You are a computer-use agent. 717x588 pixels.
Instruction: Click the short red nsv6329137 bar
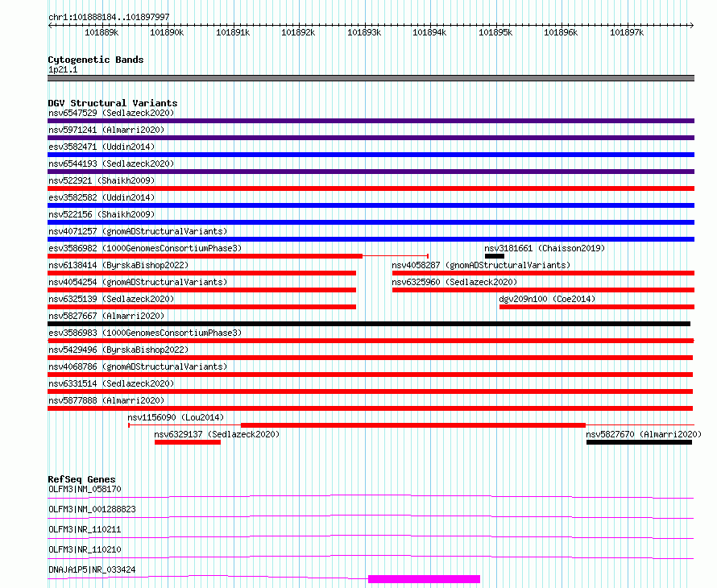tap(188, 442)
